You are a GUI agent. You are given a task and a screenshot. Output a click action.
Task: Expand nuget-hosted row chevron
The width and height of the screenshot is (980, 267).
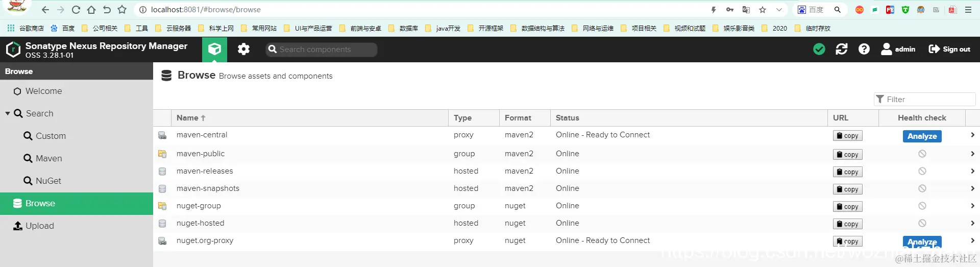pyautogui.click(x=972, y=223)
